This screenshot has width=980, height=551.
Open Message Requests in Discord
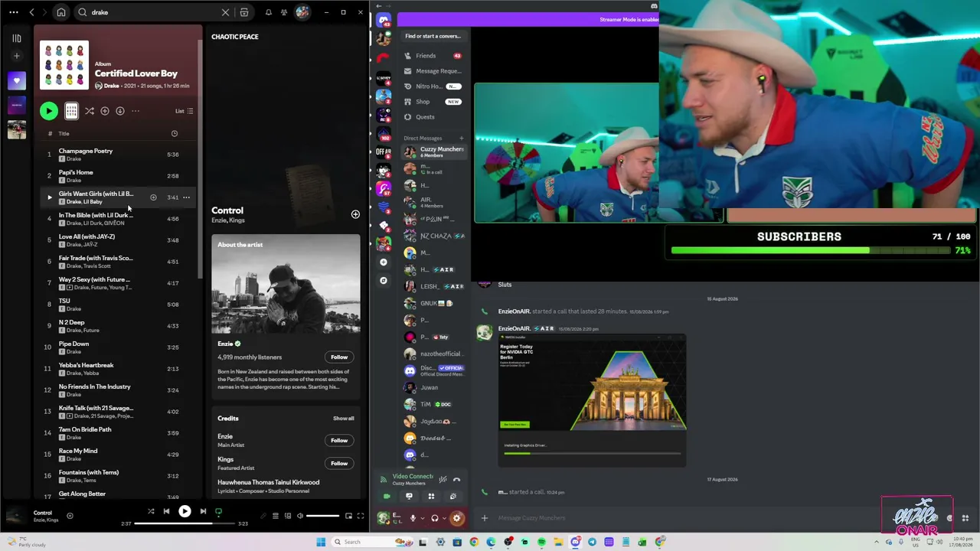(x=433, y=71)
